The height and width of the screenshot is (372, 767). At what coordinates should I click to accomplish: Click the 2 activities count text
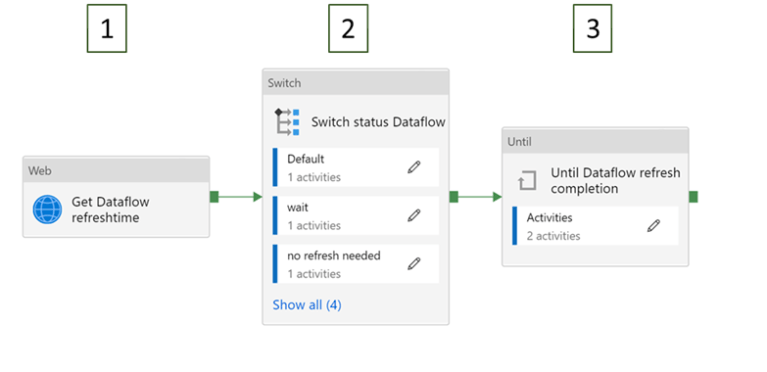point(554,236)
